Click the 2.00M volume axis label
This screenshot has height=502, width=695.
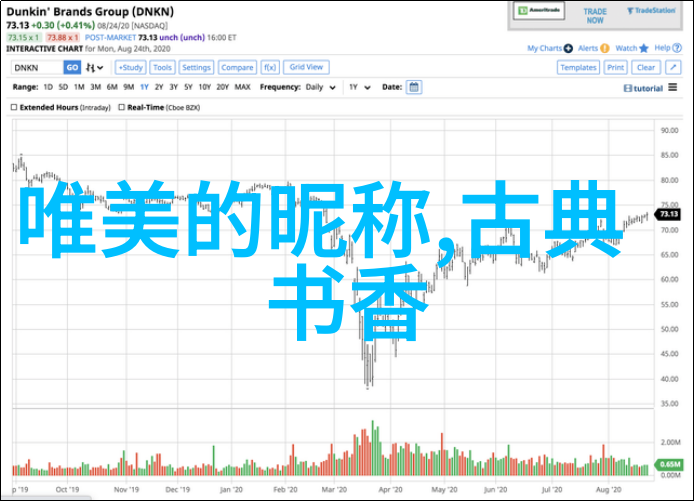[670, 443]
